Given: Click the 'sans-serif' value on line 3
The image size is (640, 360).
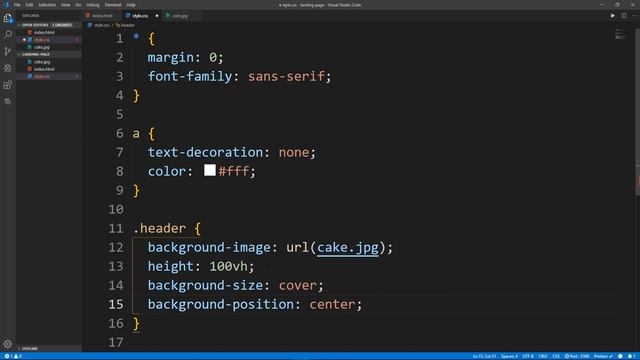Looking at the screenshot, I should click(287, 76).
